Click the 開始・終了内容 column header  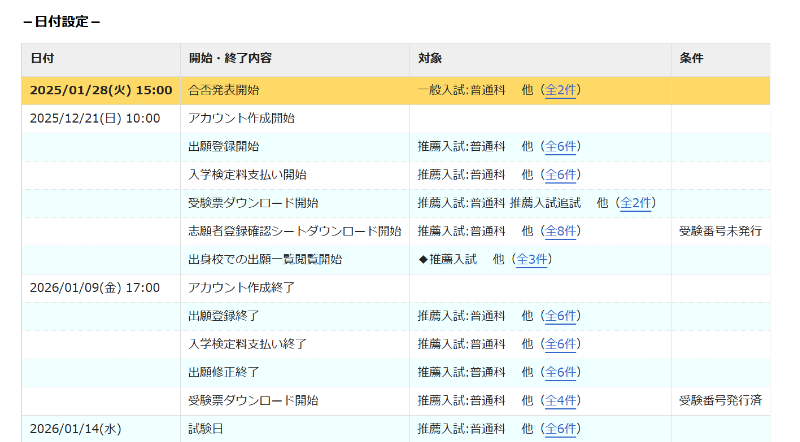pyautogui.click(x=230, y=58)
